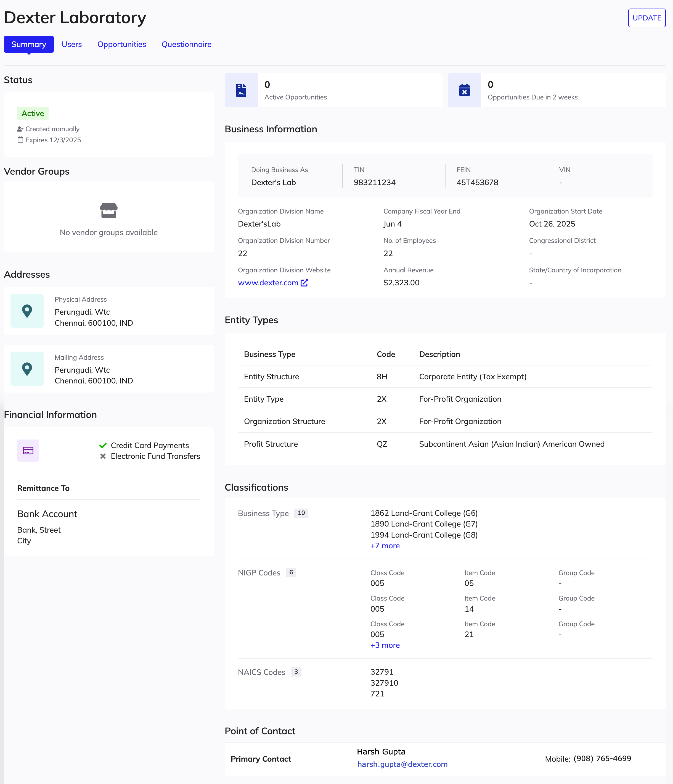
Task: Click the green check next to Credit Card Payments
Action: point(103,445)
